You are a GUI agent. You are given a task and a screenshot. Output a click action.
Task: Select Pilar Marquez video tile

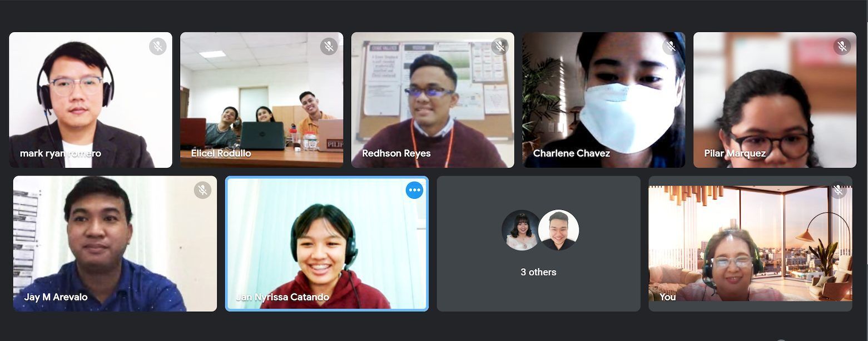775,100
